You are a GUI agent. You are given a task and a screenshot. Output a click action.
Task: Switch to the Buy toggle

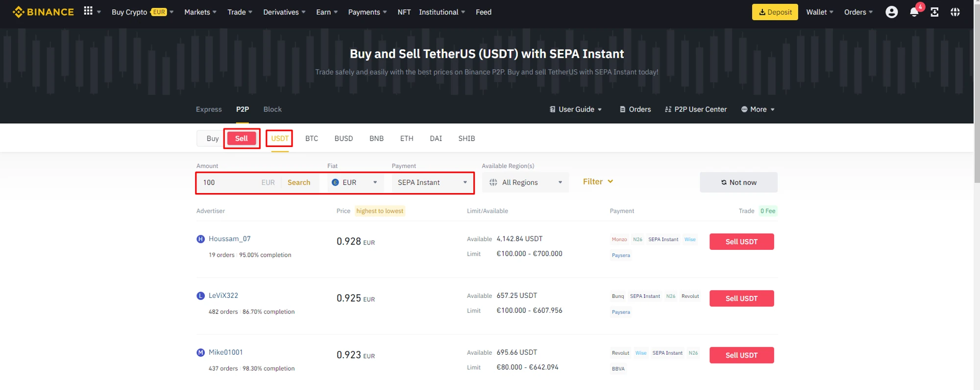pyautogui.click(x=212, y=139)
